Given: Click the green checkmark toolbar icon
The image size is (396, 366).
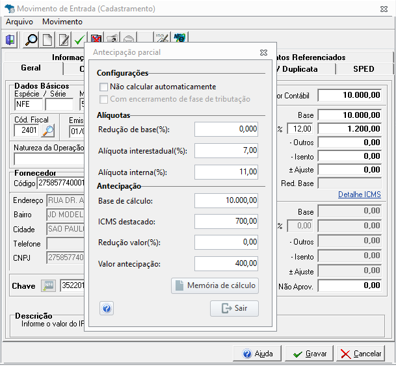Looking at the screenshot, I should tap(79, 40).
